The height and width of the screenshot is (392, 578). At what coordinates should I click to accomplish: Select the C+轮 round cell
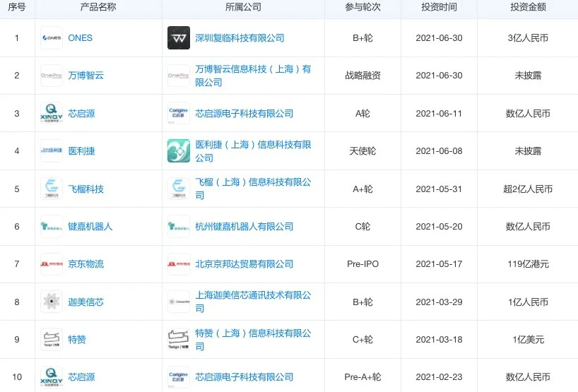pos(362,339)
